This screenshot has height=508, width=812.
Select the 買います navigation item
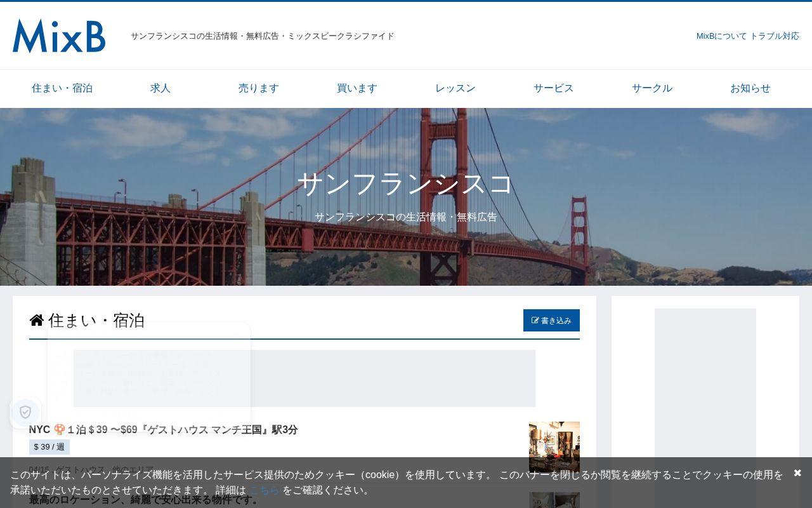tap(357, 88)
